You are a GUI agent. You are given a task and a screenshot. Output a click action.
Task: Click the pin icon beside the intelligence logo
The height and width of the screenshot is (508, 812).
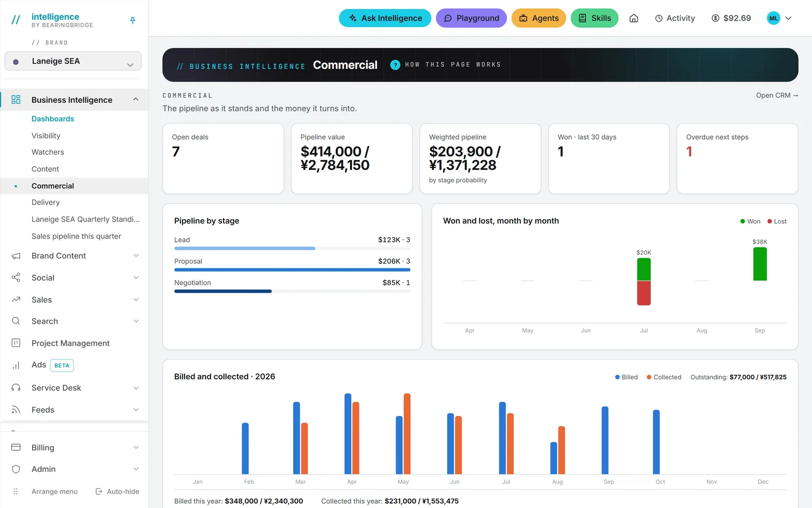133,20
